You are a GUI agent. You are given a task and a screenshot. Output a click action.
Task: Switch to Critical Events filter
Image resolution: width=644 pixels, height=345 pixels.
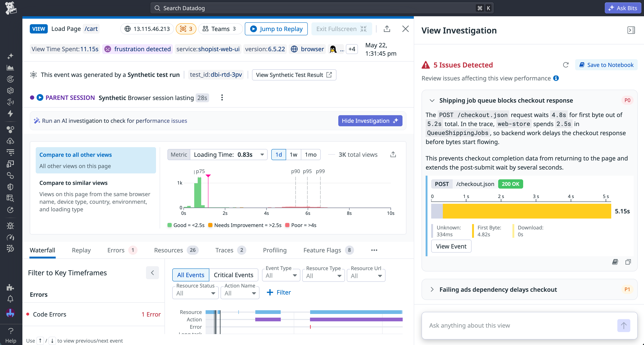234,275
